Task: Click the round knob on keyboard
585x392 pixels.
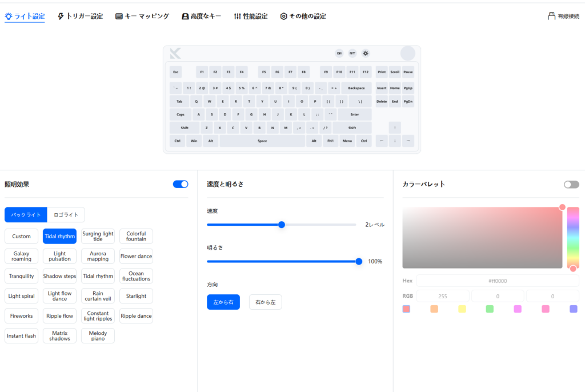Action: (407, 53)
